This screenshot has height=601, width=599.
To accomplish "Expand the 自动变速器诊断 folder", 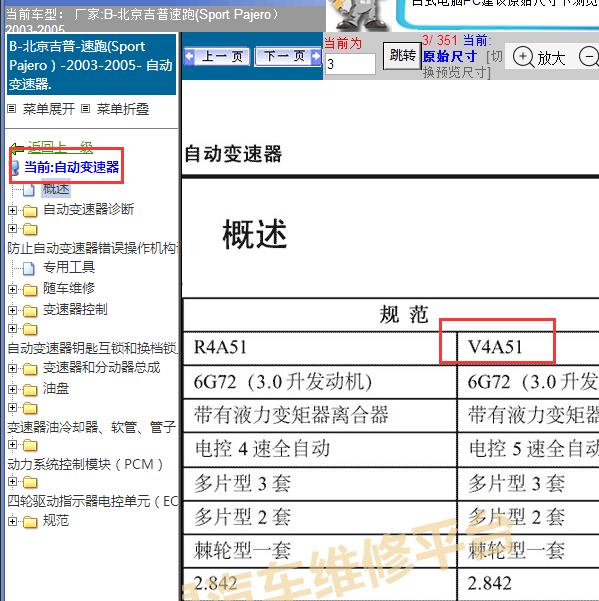I will pos(12,210).
